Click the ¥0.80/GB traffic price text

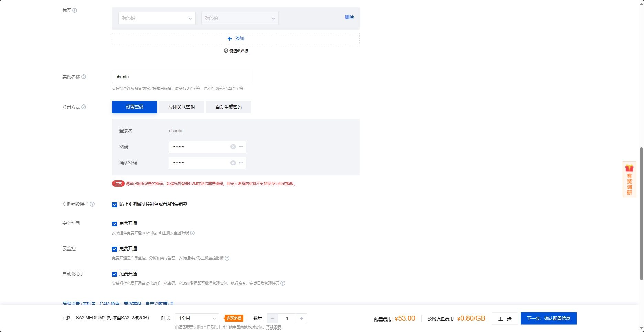[x=471, y=319]
